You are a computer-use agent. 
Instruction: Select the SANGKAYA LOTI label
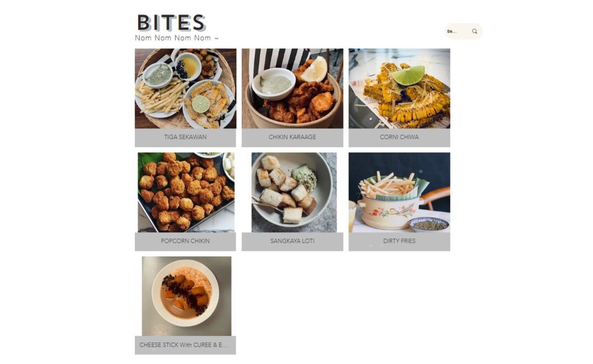(x=292, y=241)
